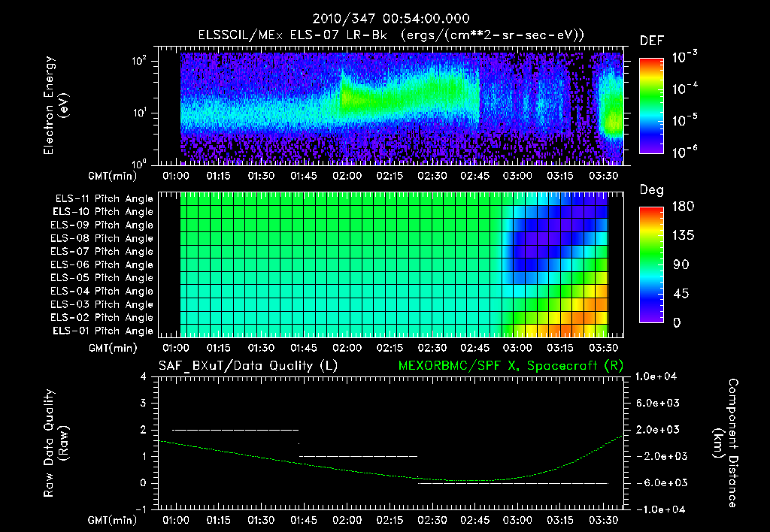Click the Electron Energy (eV) axis label

56,105
